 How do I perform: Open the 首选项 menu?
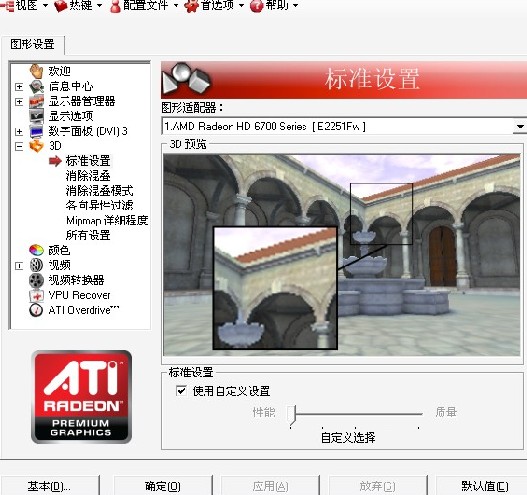point(214,5)
